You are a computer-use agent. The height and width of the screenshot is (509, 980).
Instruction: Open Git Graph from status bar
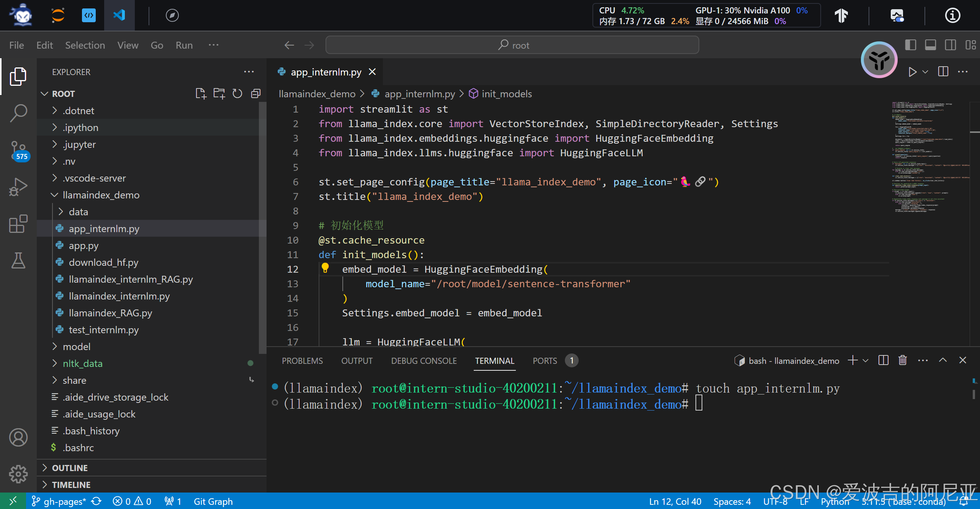[213, 501]
